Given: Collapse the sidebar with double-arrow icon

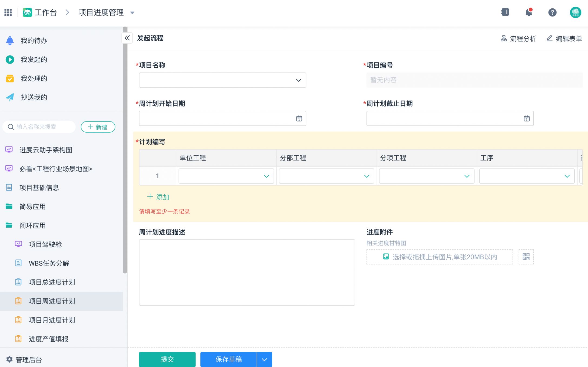Looking at the screenshot, I should 127,38.
